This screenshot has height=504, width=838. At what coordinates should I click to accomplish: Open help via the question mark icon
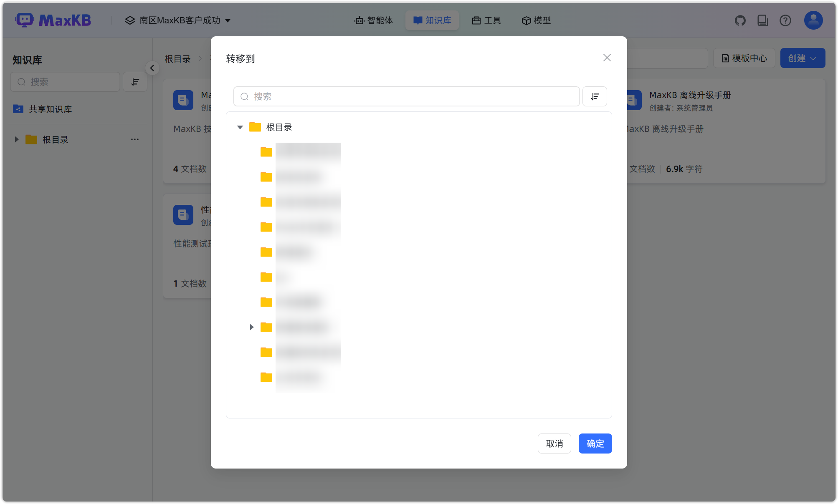785,20
